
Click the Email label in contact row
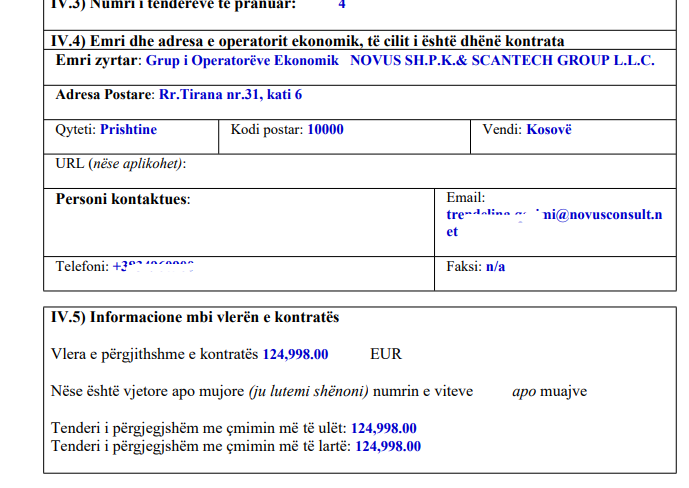465,198
